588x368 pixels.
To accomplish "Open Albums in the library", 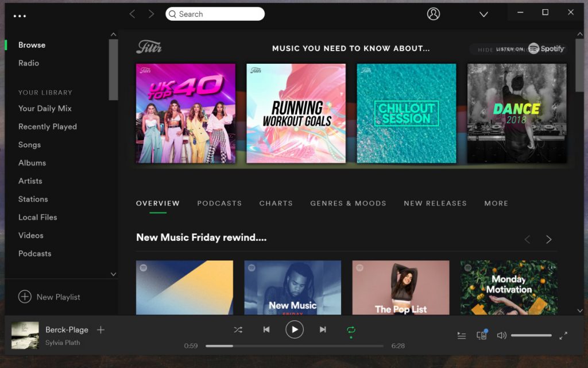I will [x=32, y=163].
